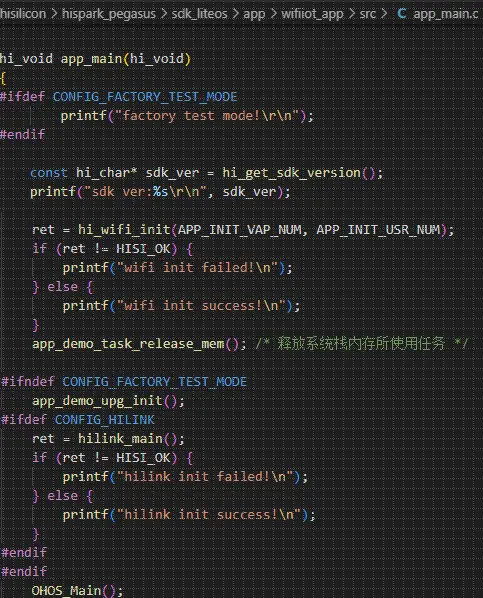483x598 pixels.
Task: Click the "factory test mode!\r\n" string
Action: click(x=207, y=116)
